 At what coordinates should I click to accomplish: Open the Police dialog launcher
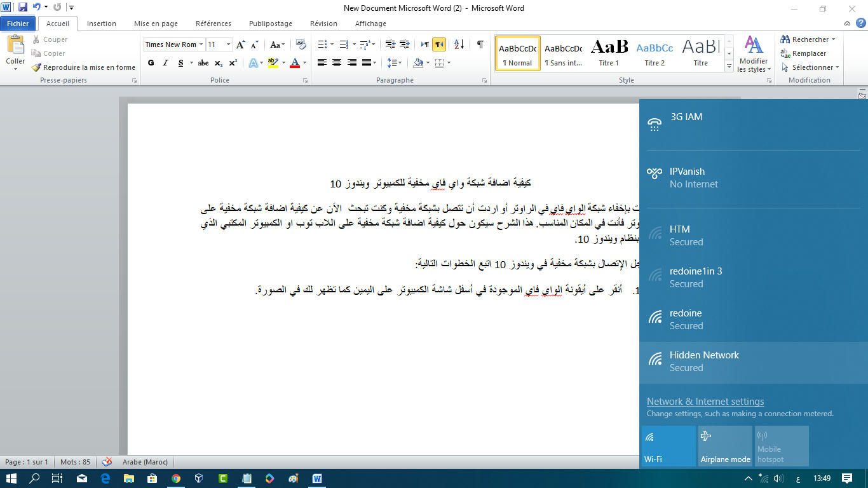pyautogui.click(x=306, y=81)
